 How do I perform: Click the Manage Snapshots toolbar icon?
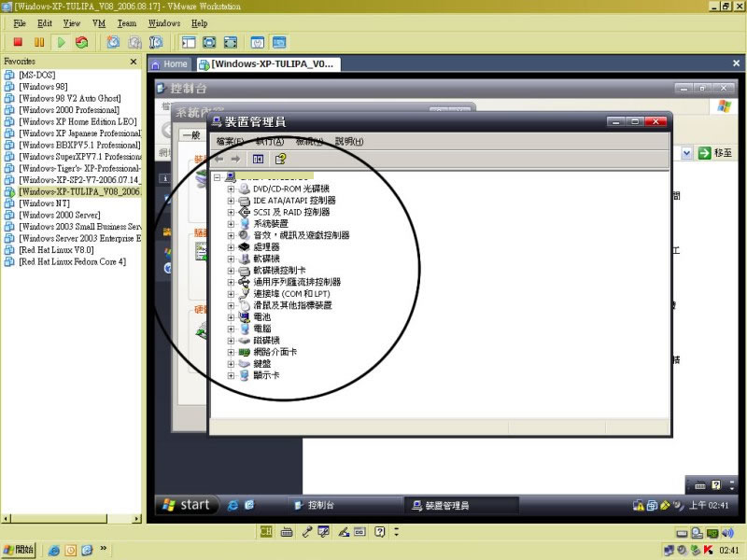pos(156,42)
